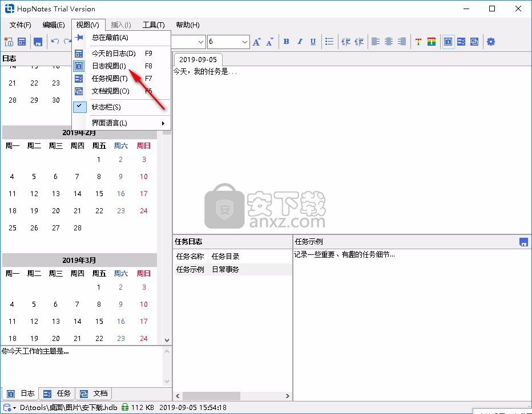The width and height of the screenshot is (532, 414).
Task: Align text to the left
Action: pyautogui.click(x=375, y=42)
